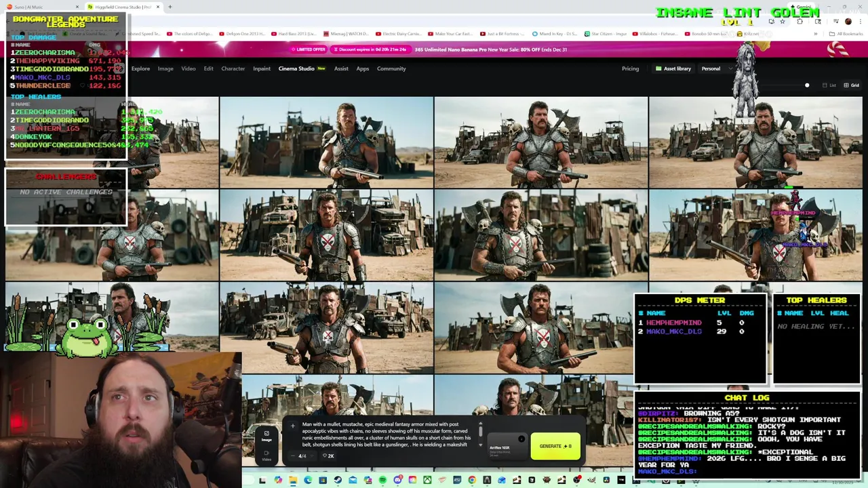Image resolution: width=868 pixels, height=488 pixels.
Task: Open Steam from the taskbar
Action: click(x=338, y=480)
